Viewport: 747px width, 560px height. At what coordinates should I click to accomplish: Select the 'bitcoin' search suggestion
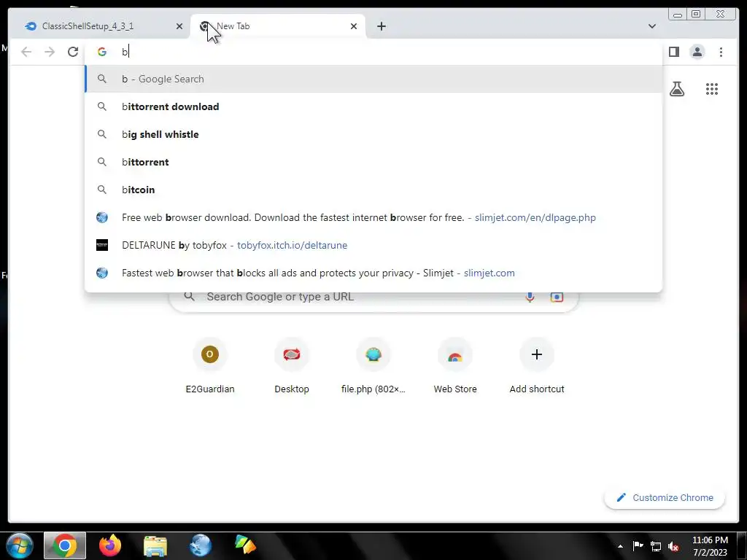(373, 190)
